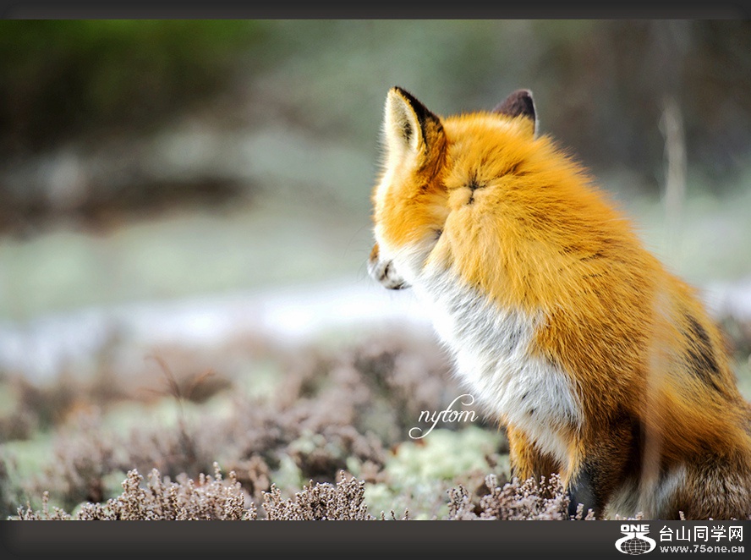This screenshot has width=751, height=560.
Task: Click the fox's dark-tipped right ear
Action: [518, 107]
